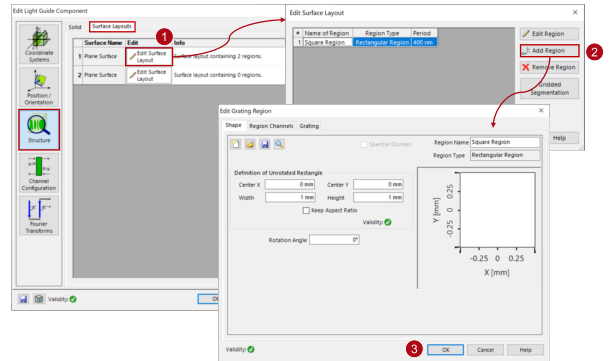Viewport: 614px width, 361px height.
Task: Toggle the Spectral Domain checkbox
Action: pos(364,144)
